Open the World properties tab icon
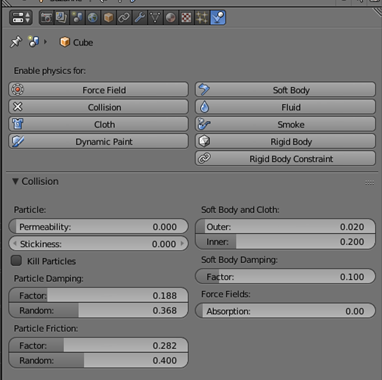Screen dimensions: 382x380 pos(93,18)
